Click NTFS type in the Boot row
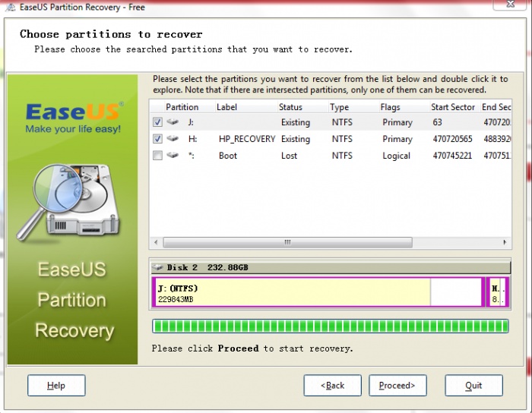This screenshot has width=532, height=413. coord(342,156)
